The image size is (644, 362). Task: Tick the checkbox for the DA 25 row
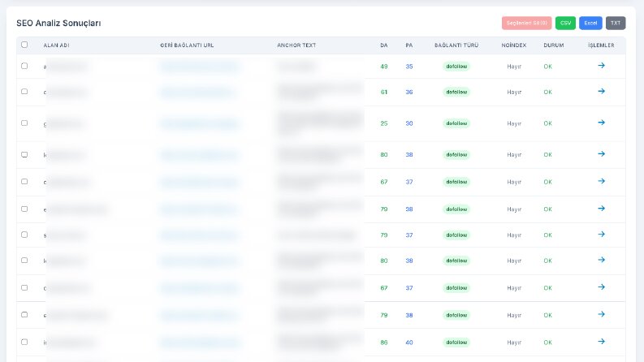(x=24, y=123)
